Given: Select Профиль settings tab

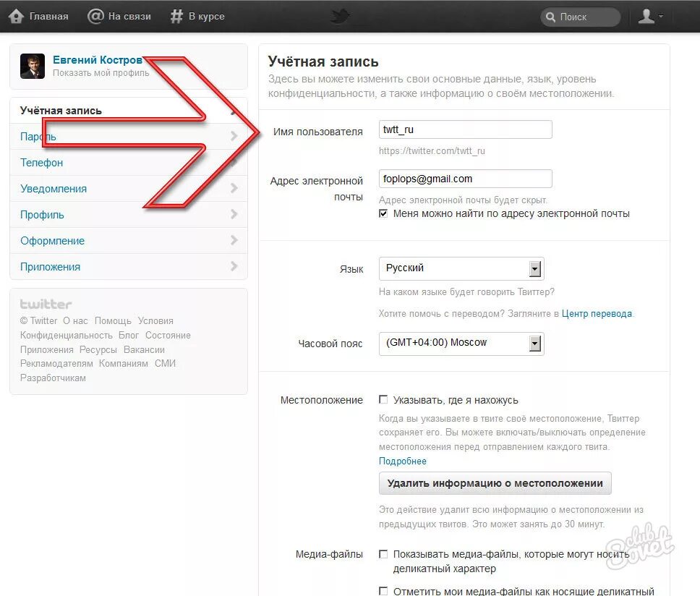Looking at the screenshot, I should tap(129, 214).
